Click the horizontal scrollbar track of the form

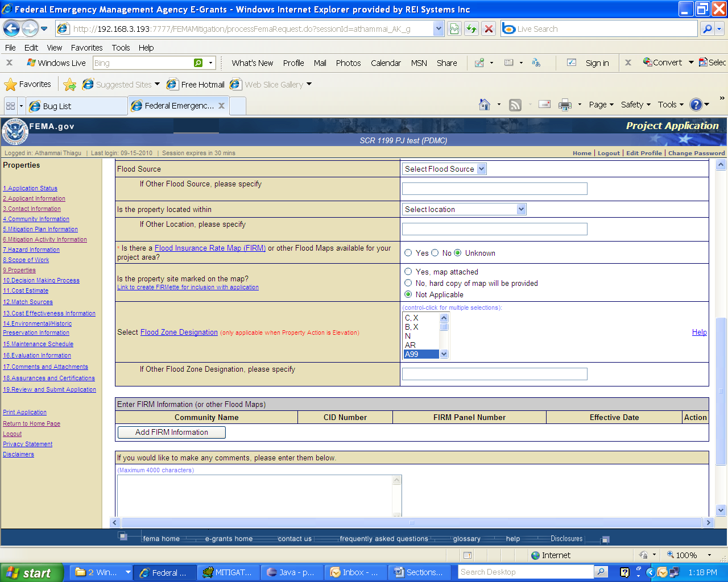click(512, 522)
